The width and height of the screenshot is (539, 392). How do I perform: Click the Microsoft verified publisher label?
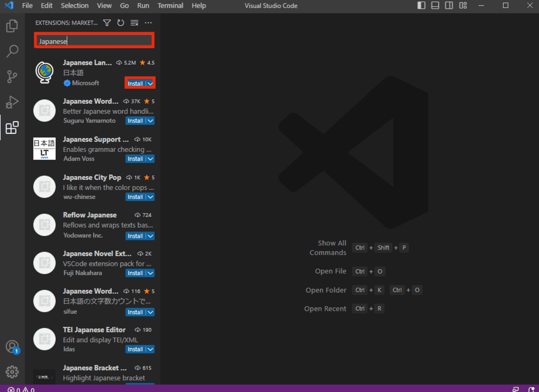pos(81,83)
